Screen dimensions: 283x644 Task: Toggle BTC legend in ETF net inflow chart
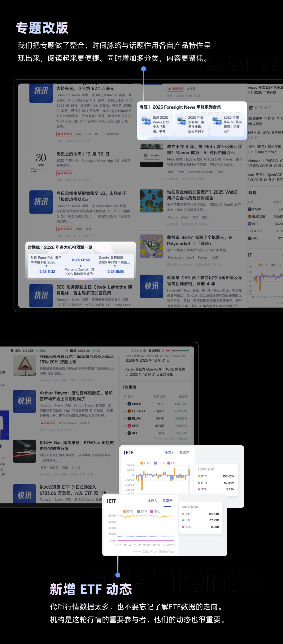coord(145,463)
